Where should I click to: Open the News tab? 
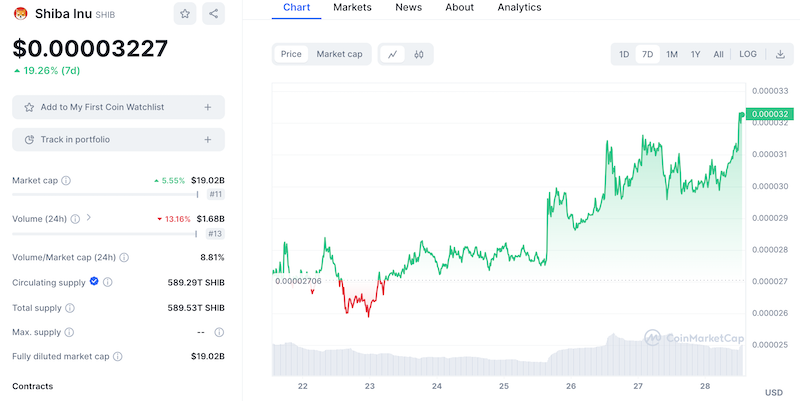(408, 8)
